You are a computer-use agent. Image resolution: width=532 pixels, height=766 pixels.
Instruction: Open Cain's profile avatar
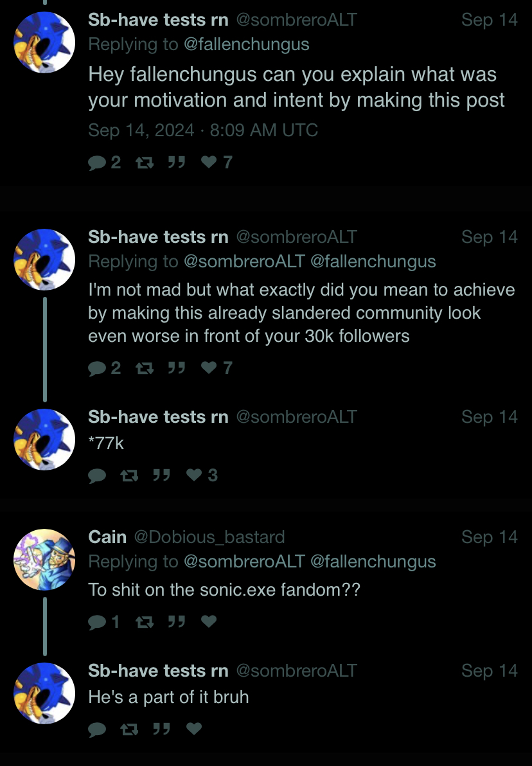point(44,560)
